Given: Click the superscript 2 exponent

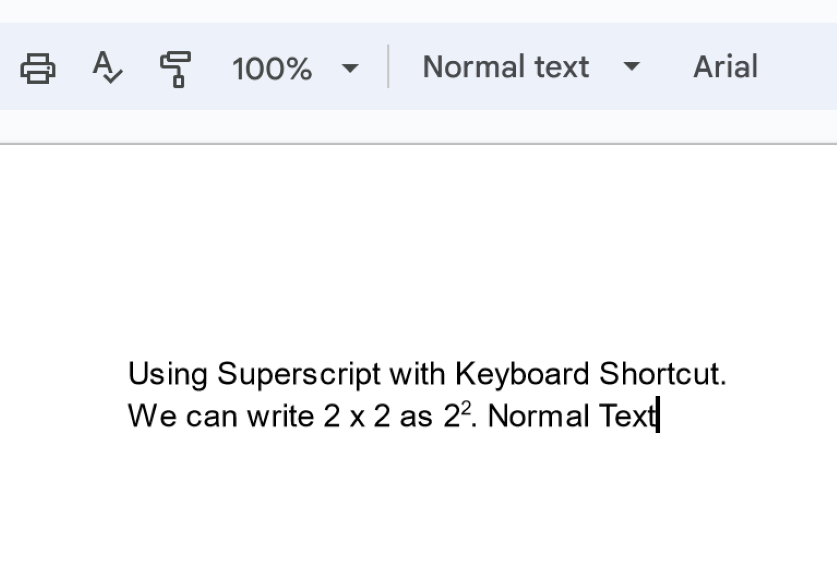Looking at the screenshot, I should pyautogui.click(x=466, y=409).
